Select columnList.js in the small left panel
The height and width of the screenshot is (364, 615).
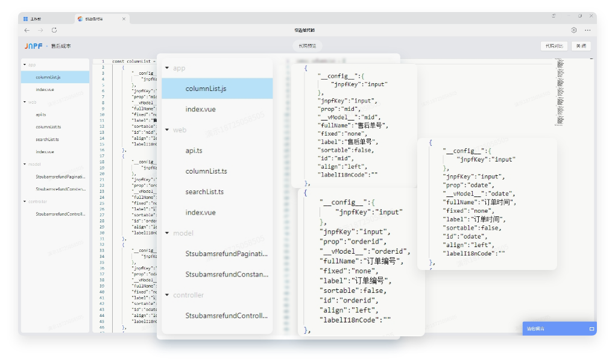tap(55, 77)
